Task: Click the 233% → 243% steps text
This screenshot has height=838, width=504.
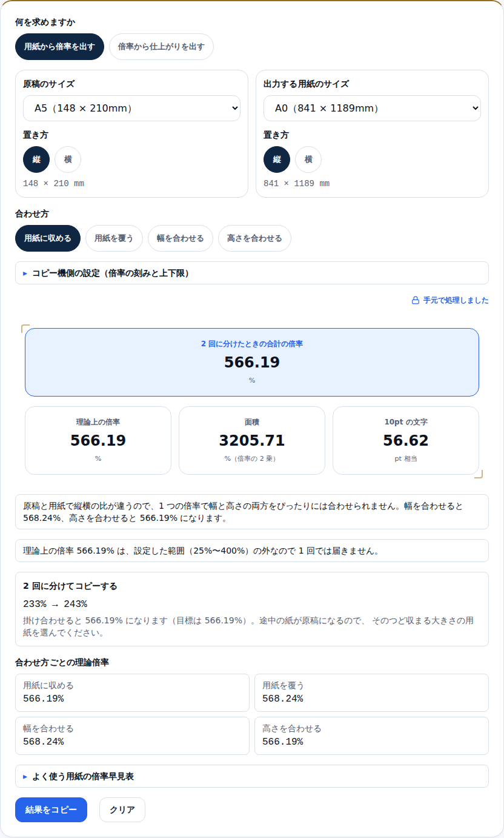Action: click(55, 604)
